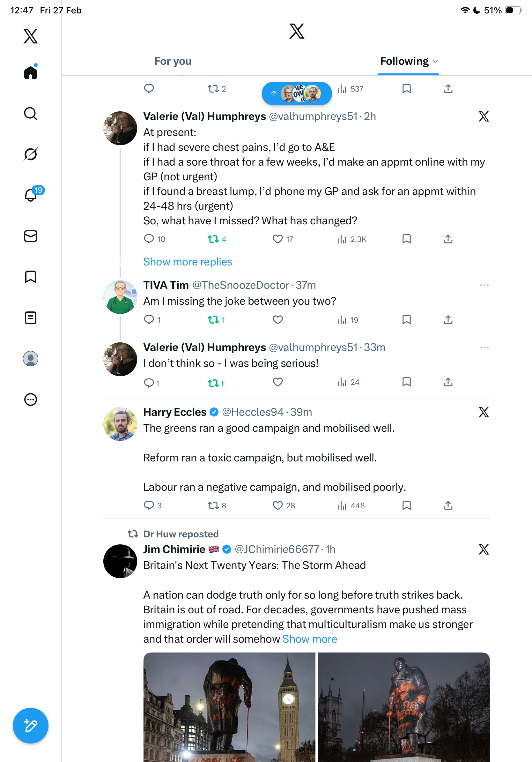
Task: Open the sidebar More circle menu
Action: [x=31, y=400]
